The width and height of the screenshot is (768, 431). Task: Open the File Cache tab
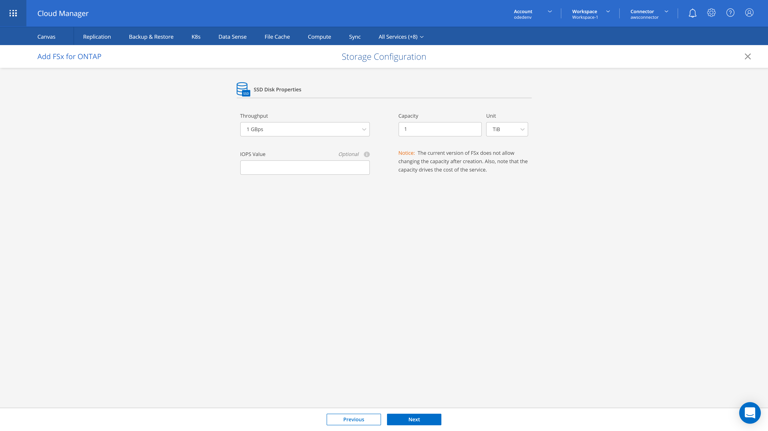[x=277, y=37]
